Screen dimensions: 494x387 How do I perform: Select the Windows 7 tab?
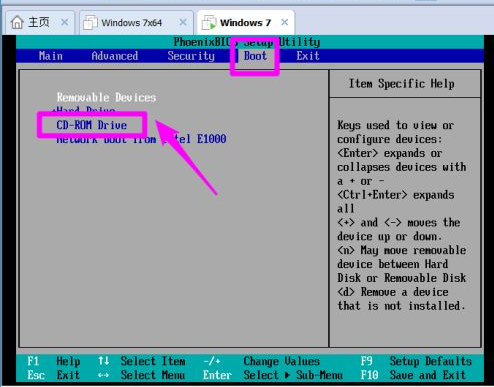tap(246, 22)
